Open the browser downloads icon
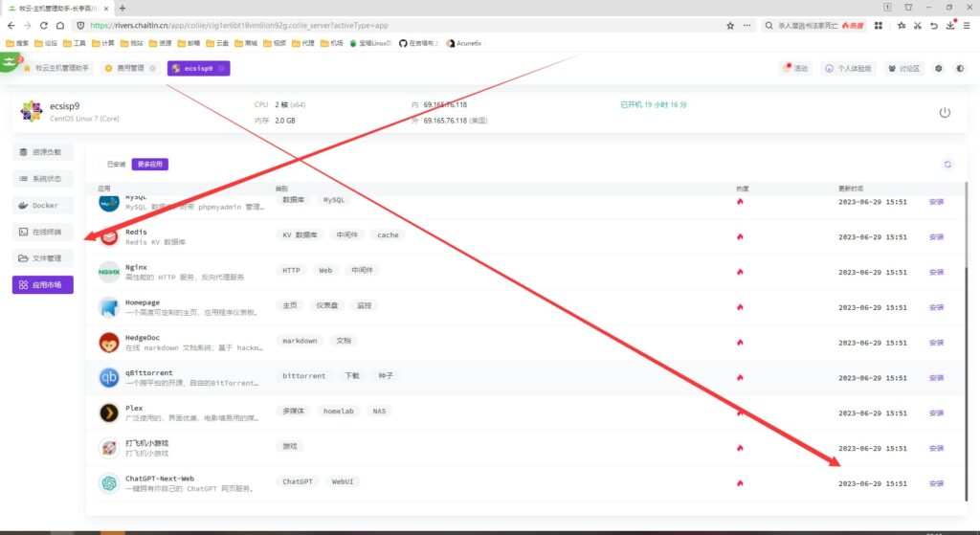Screen dimensions: 980x535 click(950, 26)
